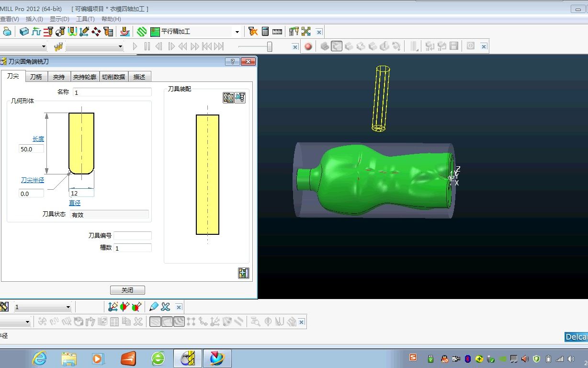588x368 pixels.
Task: Click the tool assembly preview icon in dialog
Action: [229, 98]
